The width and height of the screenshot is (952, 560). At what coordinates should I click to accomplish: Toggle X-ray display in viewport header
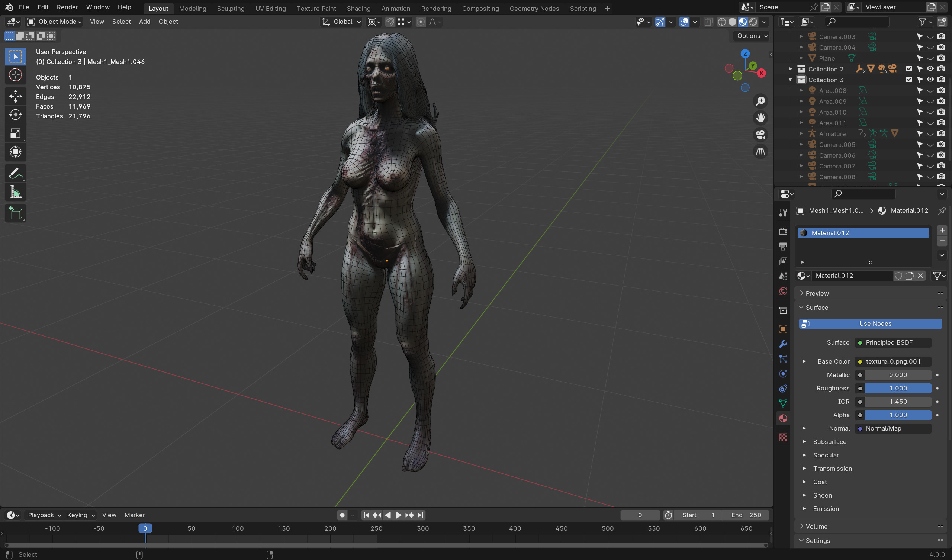point(708,22)
